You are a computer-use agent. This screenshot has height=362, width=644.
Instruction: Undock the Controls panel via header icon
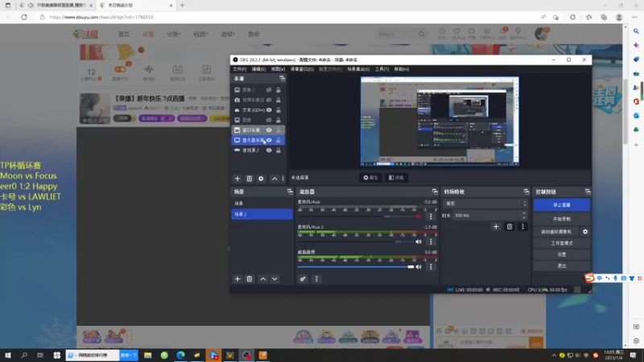click(588, 191)
